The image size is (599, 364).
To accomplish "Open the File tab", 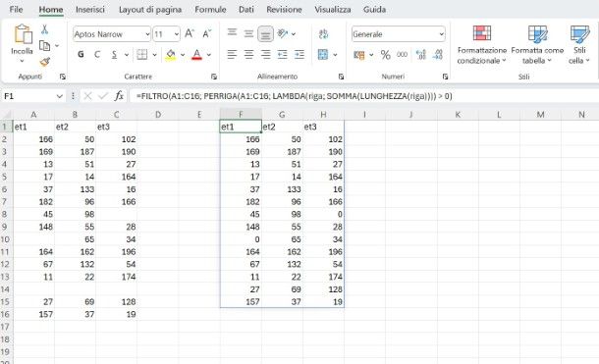I will coord(16,9).
